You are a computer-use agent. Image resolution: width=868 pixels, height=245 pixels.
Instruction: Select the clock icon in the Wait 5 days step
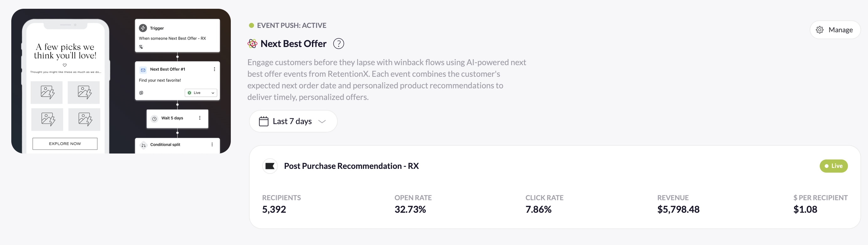154,118
